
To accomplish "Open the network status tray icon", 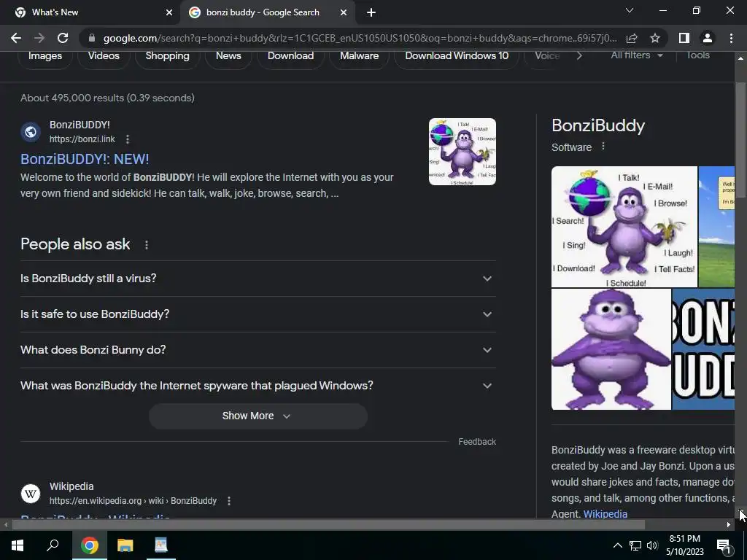I will pyautogui.click(x=635, y=545).
